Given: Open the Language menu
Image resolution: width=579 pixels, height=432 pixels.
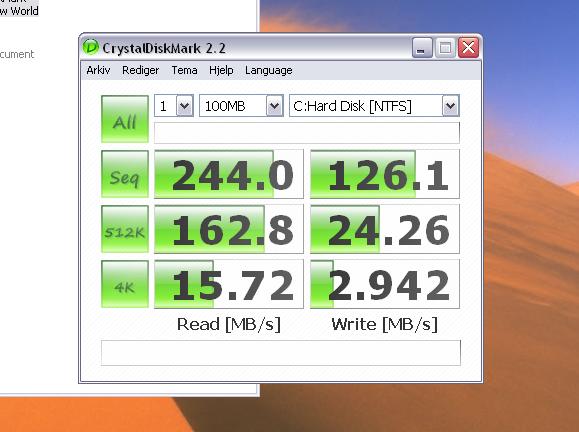Looking at the screenshot, I should tap(268, 70).
